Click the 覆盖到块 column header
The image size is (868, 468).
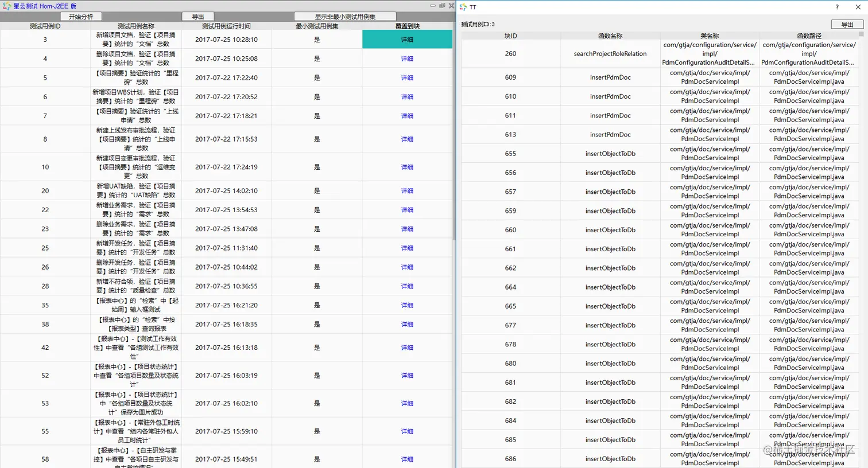408,26
